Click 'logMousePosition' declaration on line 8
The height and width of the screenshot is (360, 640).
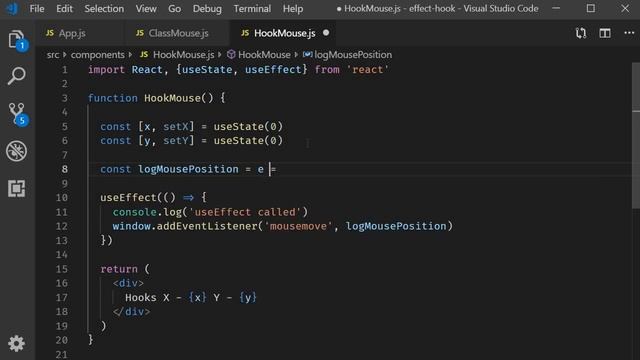(x=188, y=169)
